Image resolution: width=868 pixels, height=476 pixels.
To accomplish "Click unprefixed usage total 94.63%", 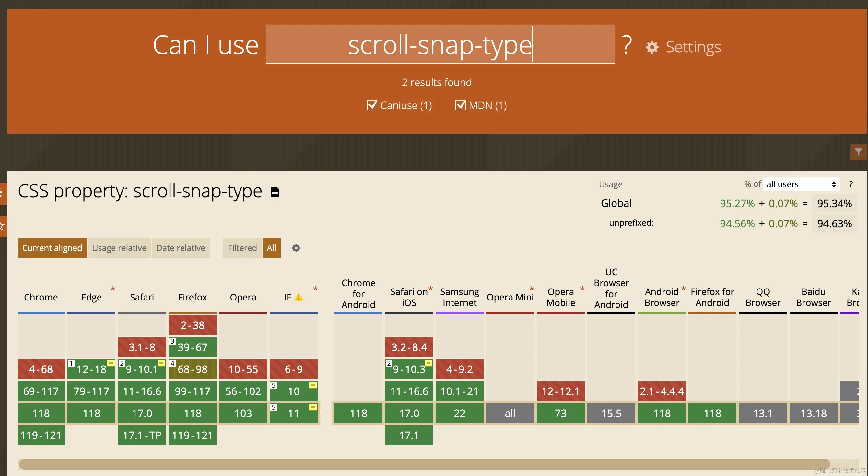I will click(834, 223).
